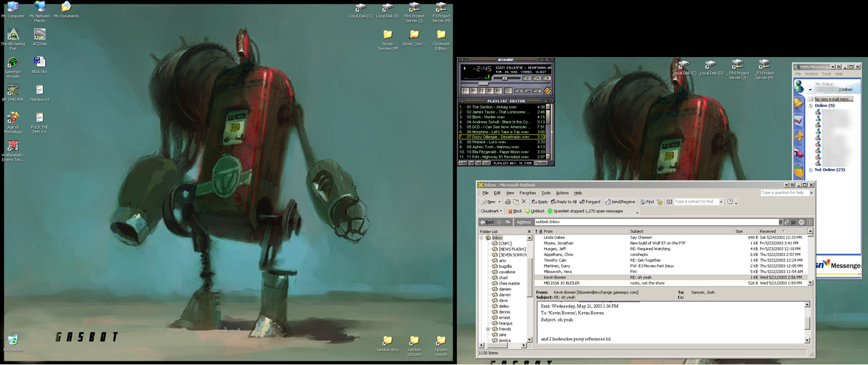Screen dimensions: 868x365
Task: Open the Cloudmark dropdown menu
Action: [x=491, y=211]
